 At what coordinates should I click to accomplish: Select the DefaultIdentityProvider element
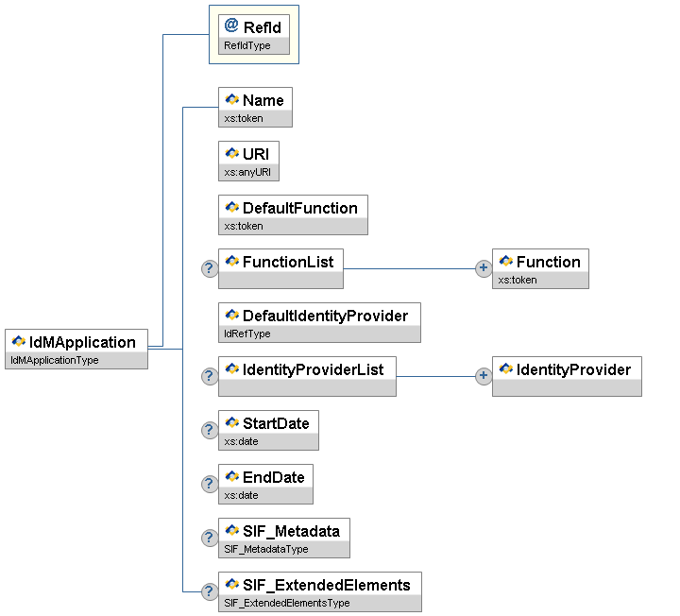point(325,316)
